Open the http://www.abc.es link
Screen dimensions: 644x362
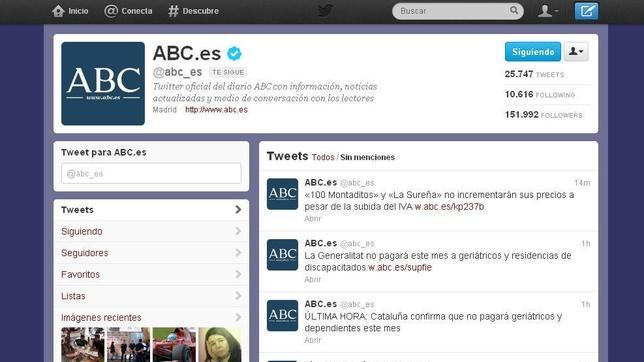[x=216, y=110]
